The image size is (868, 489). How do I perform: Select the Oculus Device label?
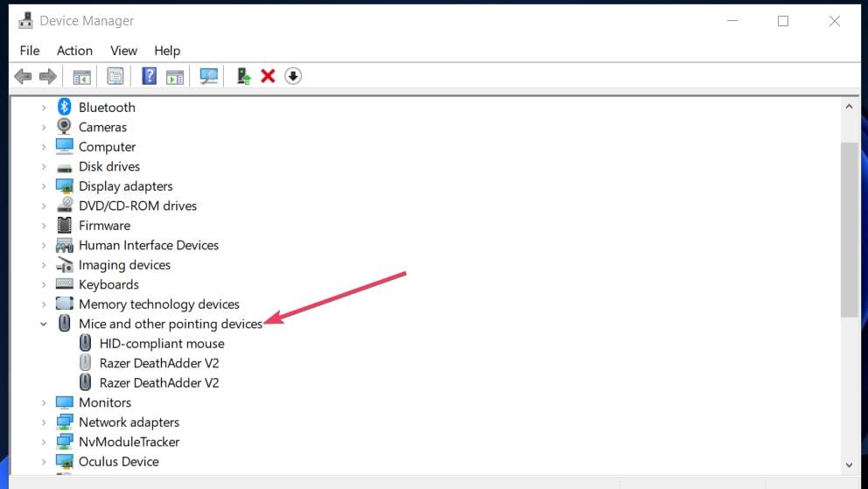[x=118, y=461]
